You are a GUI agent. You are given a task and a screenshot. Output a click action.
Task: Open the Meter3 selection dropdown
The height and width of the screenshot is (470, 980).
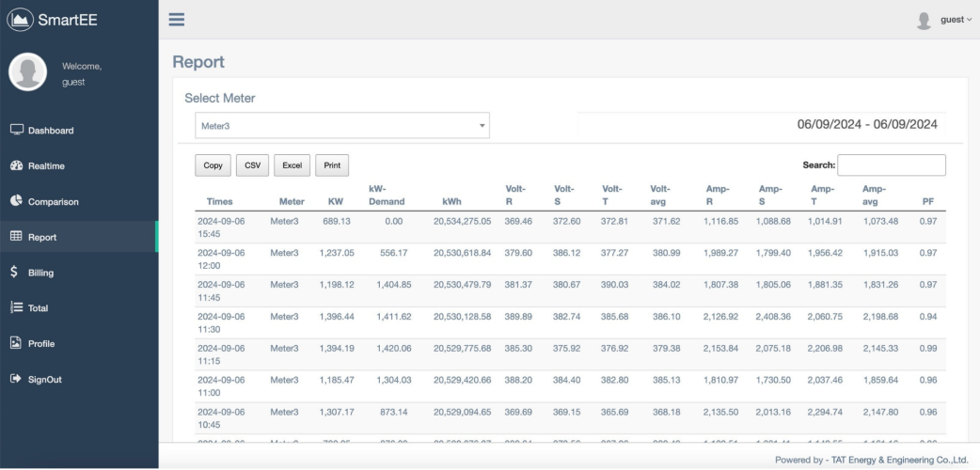pyautogui.click(x=342, y=126)
